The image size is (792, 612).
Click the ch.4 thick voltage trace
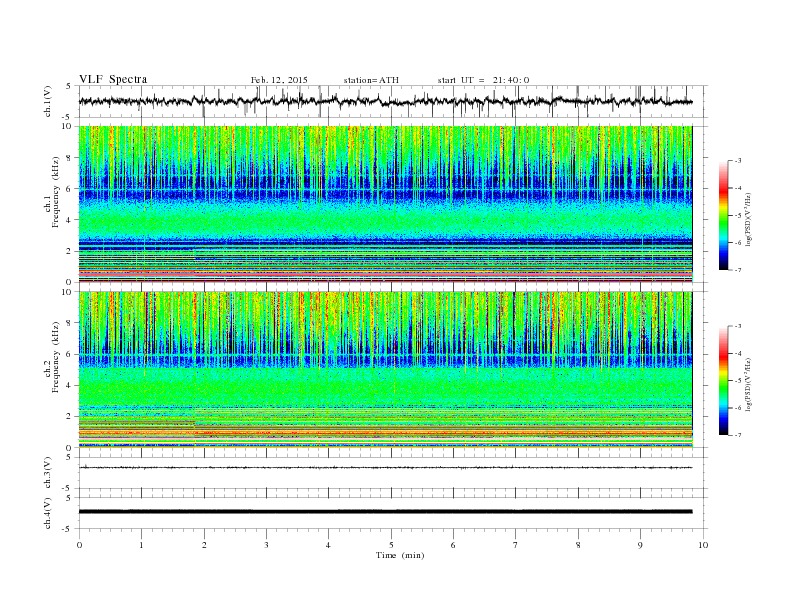[385, 512]
